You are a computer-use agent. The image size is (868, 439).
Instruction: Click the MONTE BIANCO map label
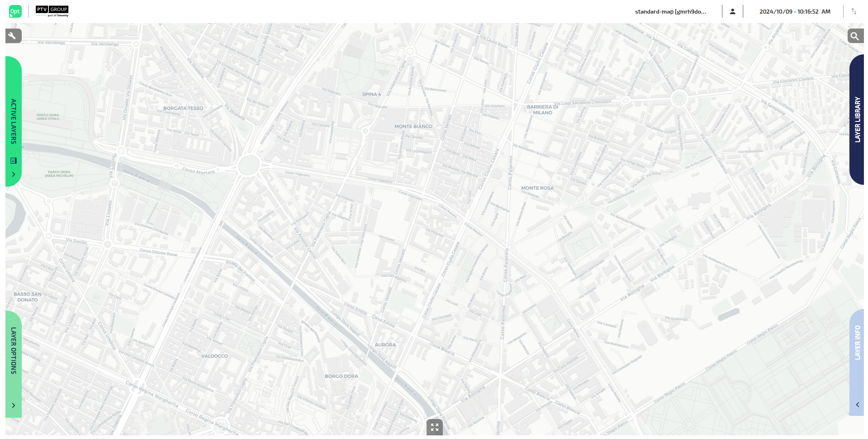click(x=413, y=126)
